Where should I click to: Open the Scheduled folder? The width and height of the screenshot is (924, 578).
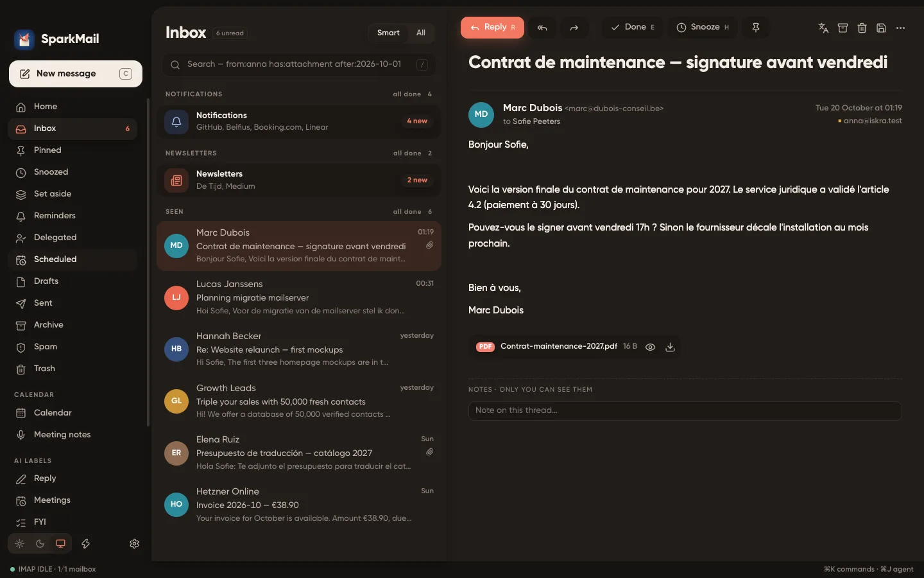click(73, 259)
